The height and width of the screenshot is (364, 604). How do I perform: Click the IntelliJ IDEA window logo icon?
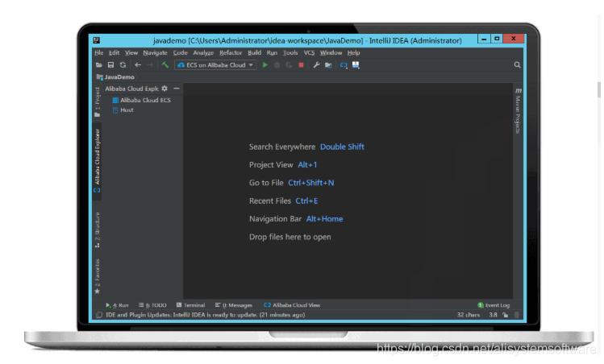coord(96,40)
